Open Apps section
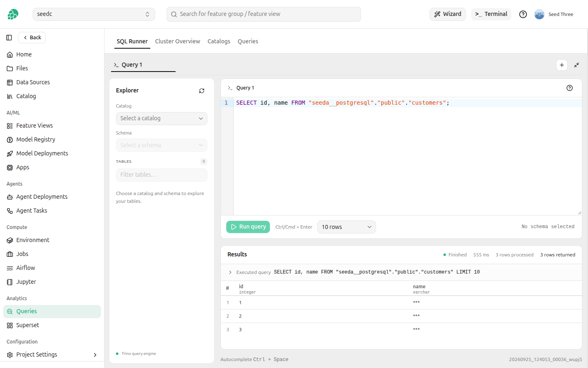Screen dimensions: 588x368 (x=52, y=167)
